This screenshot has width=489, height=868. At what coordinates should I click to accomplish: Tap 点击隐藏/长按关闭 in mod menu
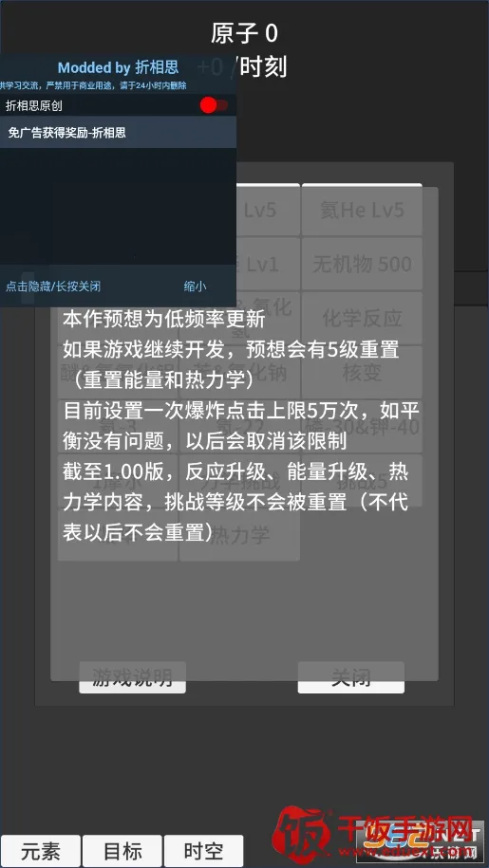click(x=53, y=286)
